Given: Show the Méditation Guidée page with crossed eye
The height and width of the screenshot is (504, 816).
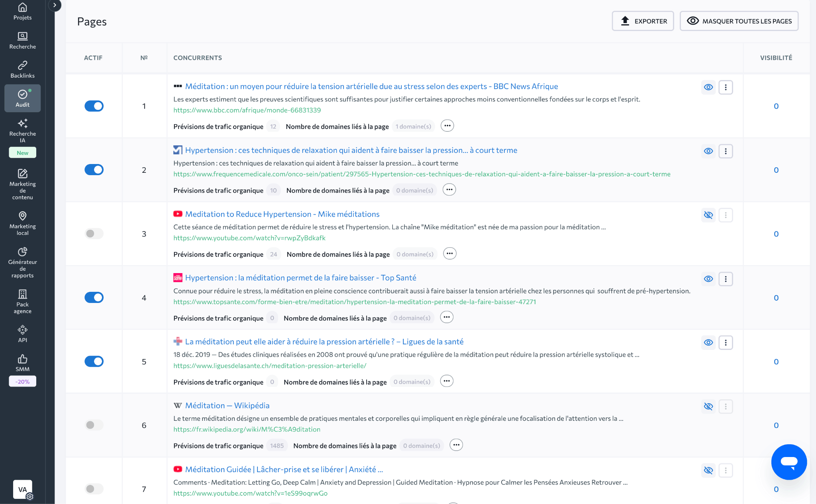Looking at the screenshot, I should click(x=708, y=470).
